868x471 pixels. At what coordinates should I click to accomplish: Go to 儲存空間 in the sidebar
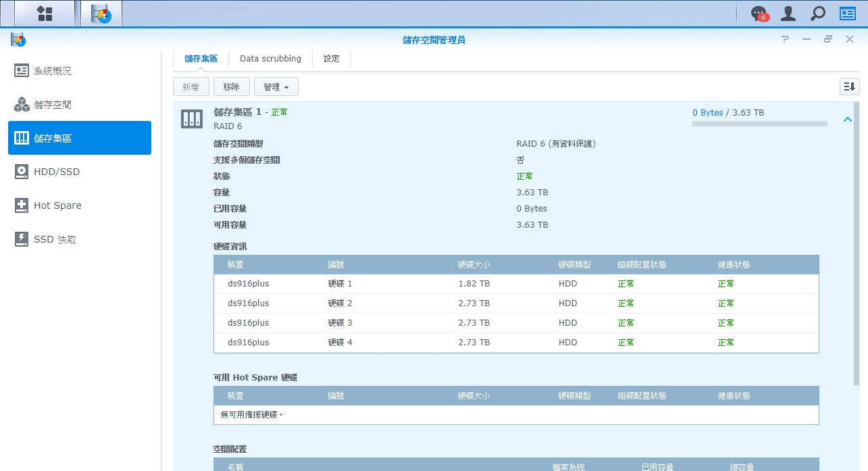click(x=53, y=105)
